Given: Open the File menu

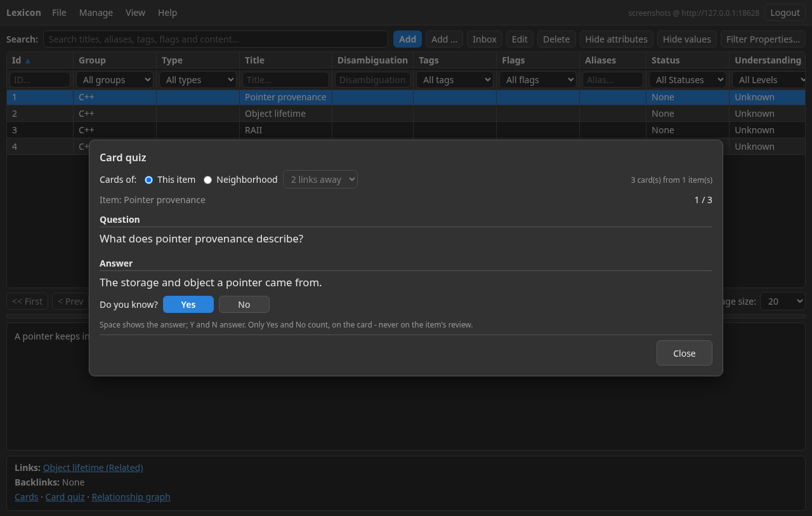Looking at the screenshot, I should pyautogui.click(x=59, y=13).
